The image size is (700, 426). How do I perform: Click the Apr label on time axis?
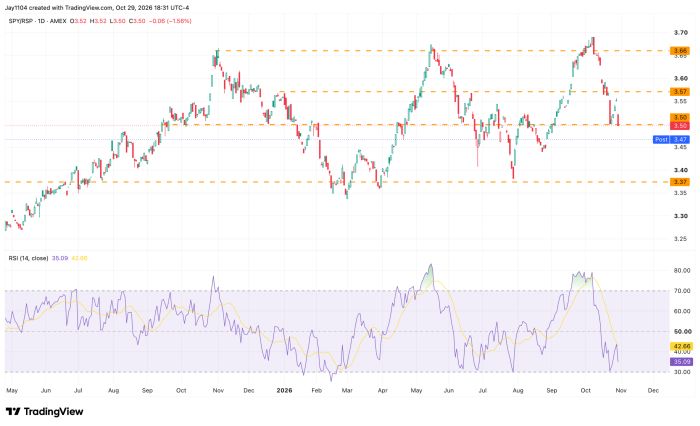click(383, 390)
